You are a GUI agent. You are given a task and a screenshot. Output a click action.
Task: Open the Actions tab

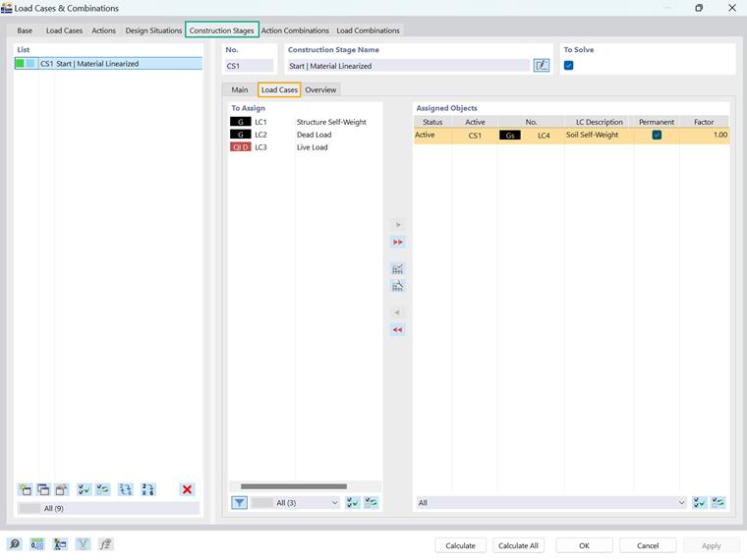(x=104, y=30)
